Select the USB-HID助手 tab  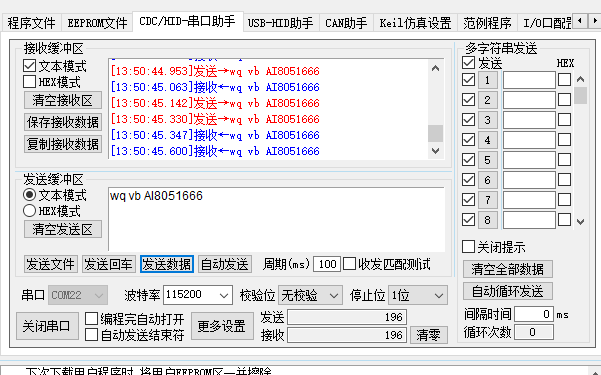tap(280, 23)
